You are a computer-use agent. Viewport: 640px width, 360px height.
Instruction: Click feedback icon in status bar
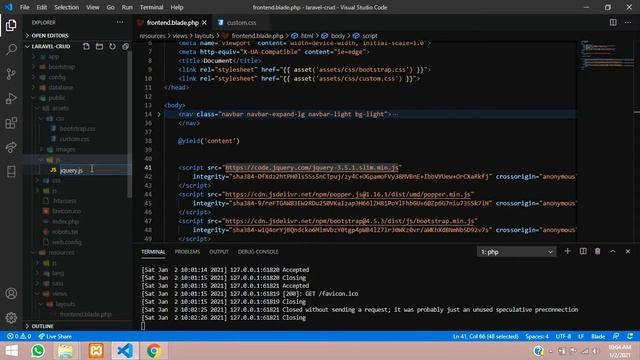point(616,336)
